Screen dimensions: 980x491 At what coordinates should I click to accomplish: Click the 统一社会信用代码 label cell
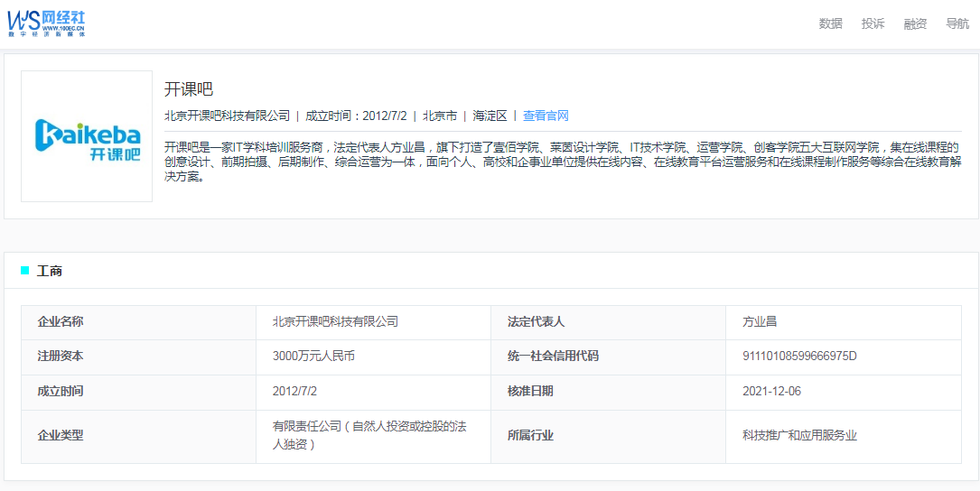tap(553, 356)
